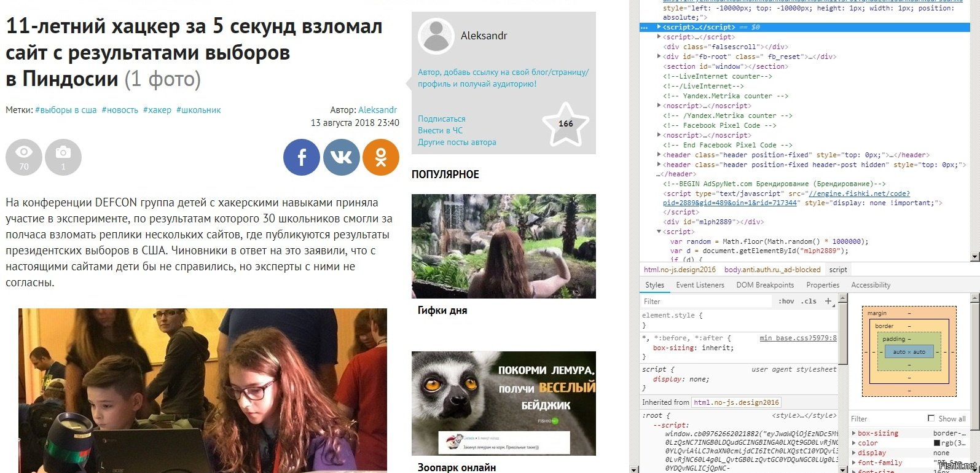
Task: Expand the first noscript node
Action: point(659,106)
